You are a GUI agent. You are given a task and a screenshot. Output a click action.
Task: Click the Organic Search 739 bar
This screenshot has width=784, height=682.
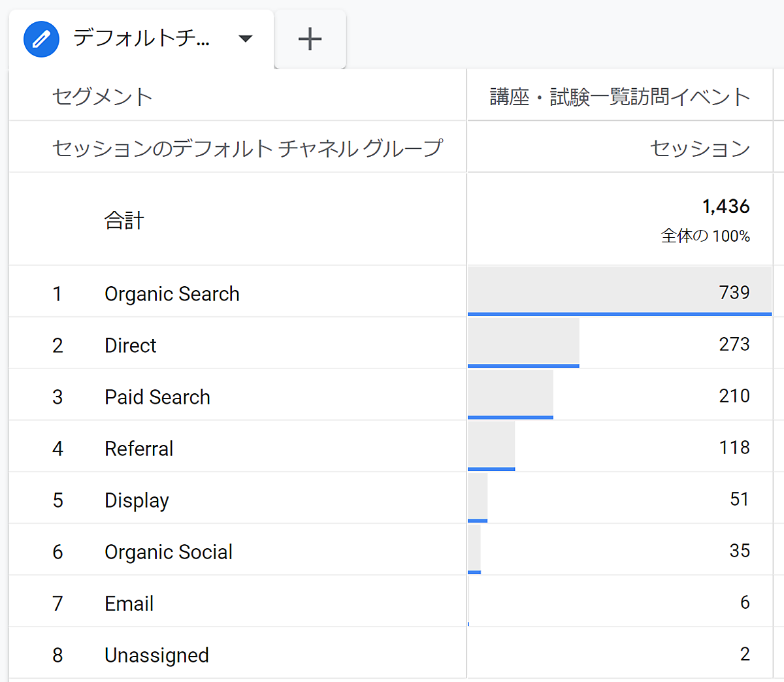point(619,292)
